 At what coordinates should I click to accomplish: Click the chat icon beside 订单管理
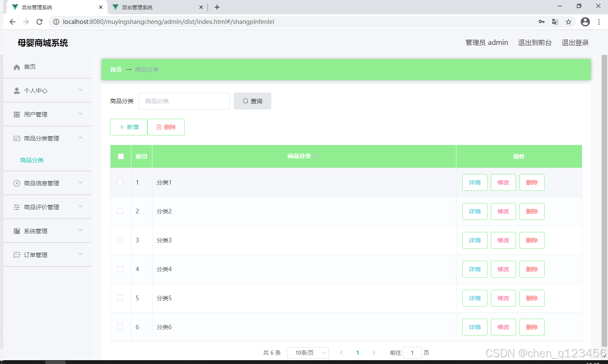pyautogui.click(x=17, y=255)
